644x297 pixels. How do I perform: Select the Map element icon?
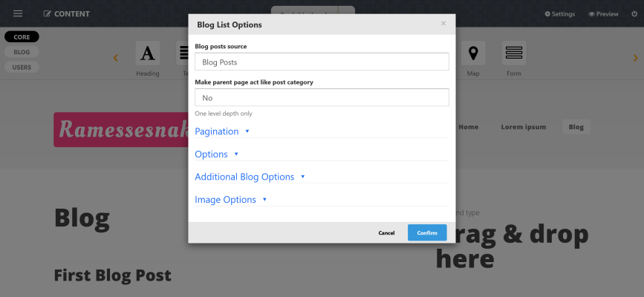click(x=473, y=53)
